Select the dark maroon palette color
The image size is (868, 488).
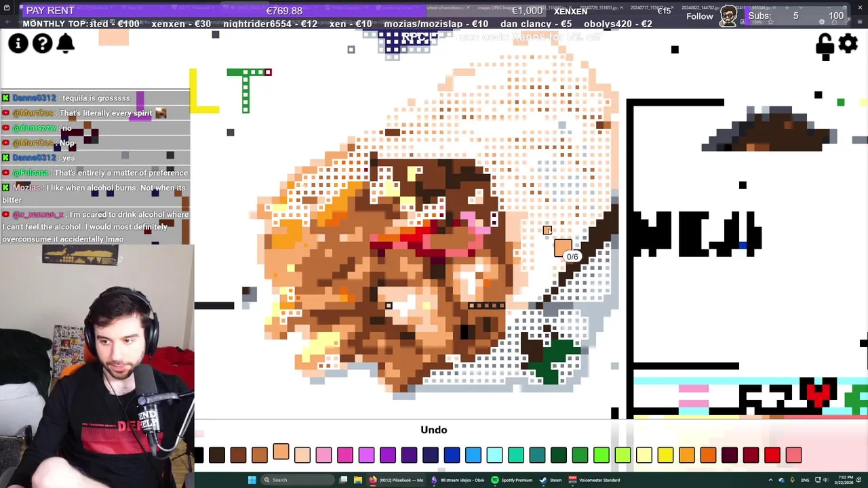tap(730, 455)
